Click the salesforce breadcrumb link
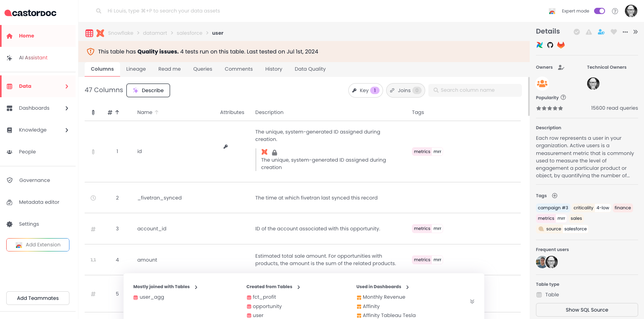This screenshot has height=319, width=644. [190, 33]
